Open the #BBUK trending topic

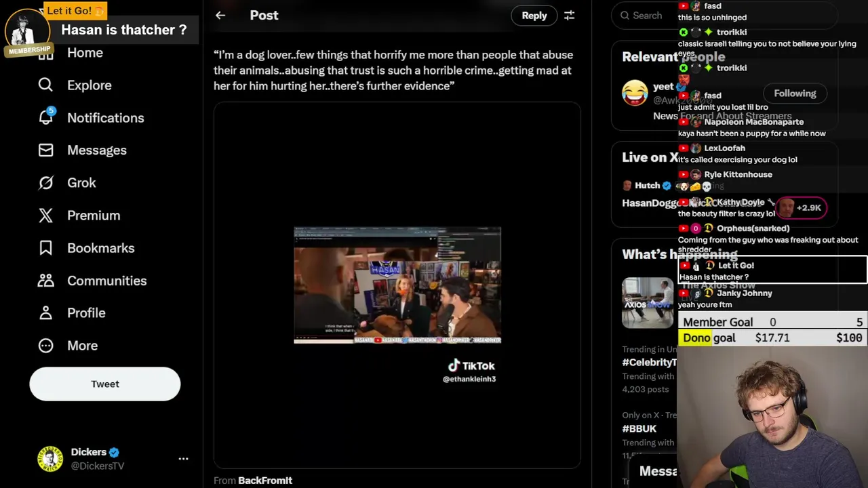pos(639,428)
